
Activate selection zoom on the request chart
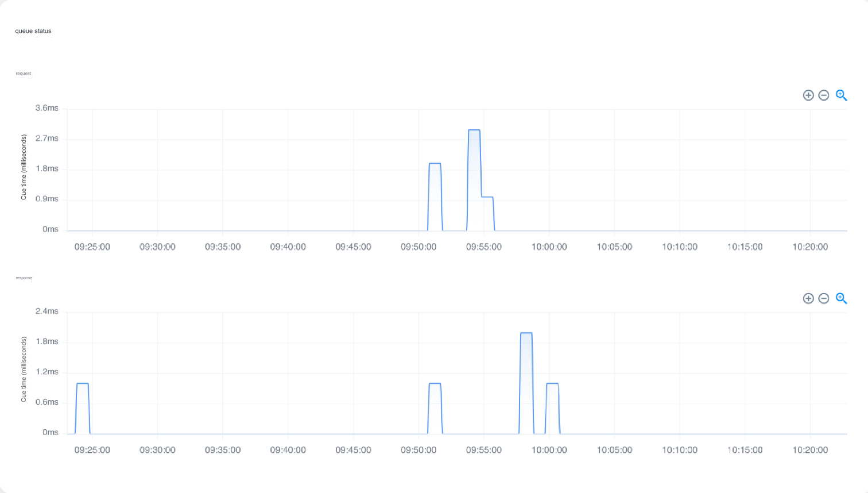pyautogui.click(x=840, y=95)
